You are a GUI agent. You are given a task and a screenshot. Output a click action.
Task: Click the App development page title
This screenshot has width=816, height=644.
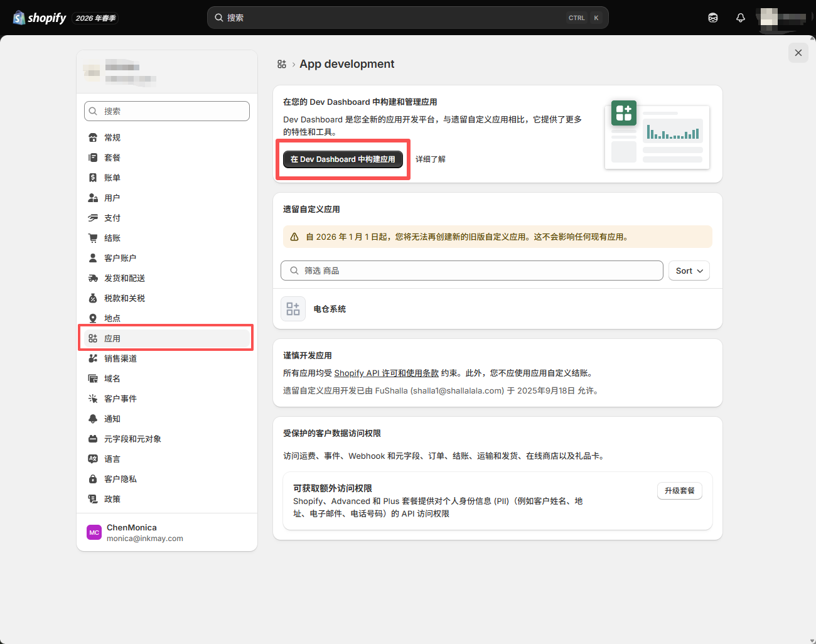[x=347, y=64]
